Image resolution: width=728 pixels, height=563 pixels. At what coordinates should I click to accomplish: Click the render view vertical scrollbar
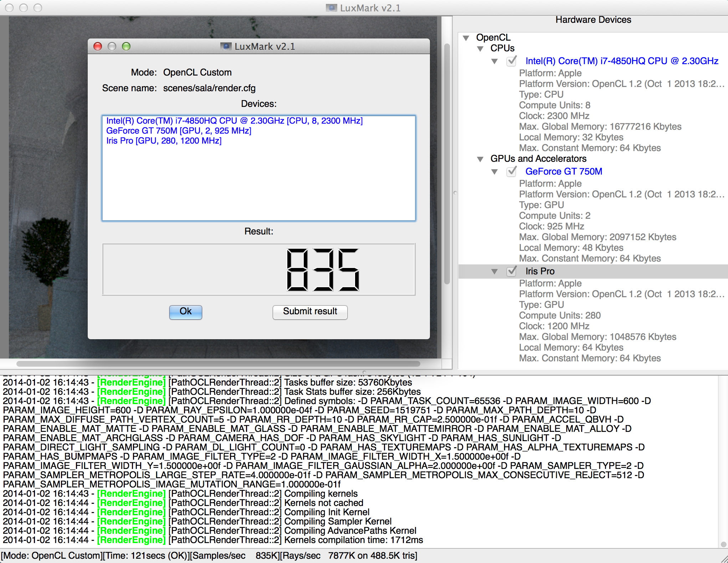click(x=447, y=164)
